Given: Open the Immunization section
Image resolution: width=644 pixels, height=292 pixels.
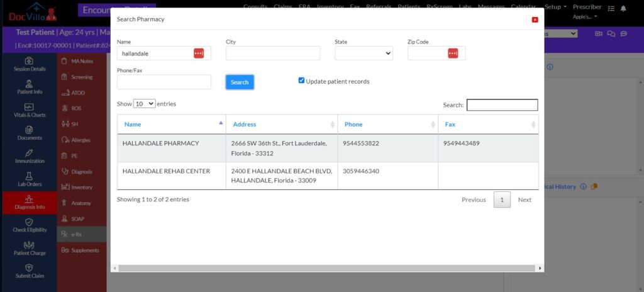Looking at the screenshot, I should (29, 156).
